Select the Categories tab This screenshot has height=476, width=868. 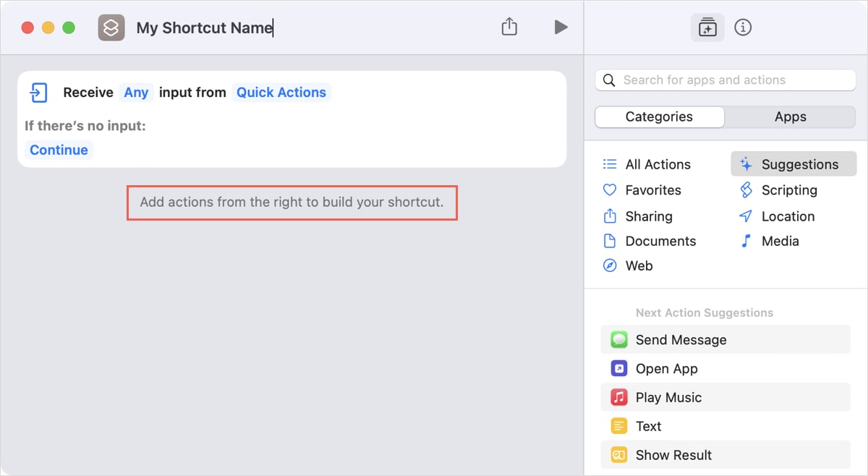click(x=658, y=116)
